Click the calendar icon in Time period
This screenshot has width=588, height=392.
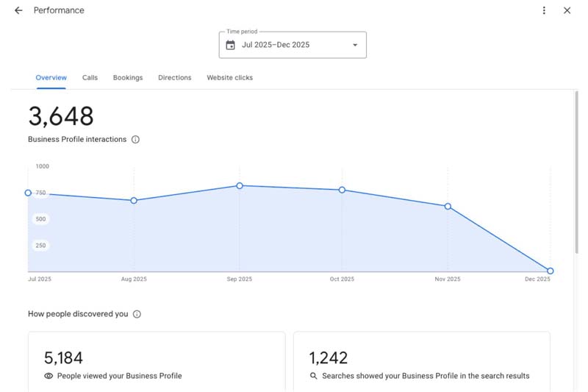[230, 45]
